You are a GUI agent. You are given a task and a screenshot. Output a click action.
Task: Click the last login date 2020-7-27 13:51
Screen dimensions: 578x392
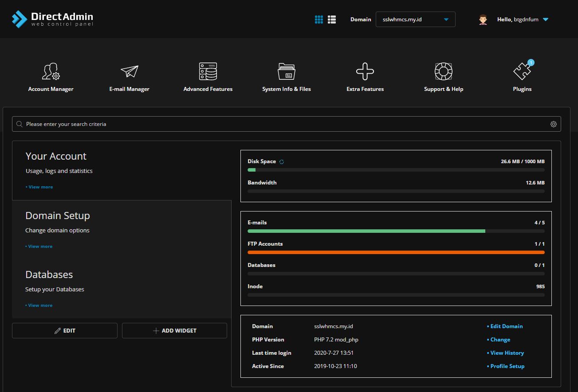[334, 353]
